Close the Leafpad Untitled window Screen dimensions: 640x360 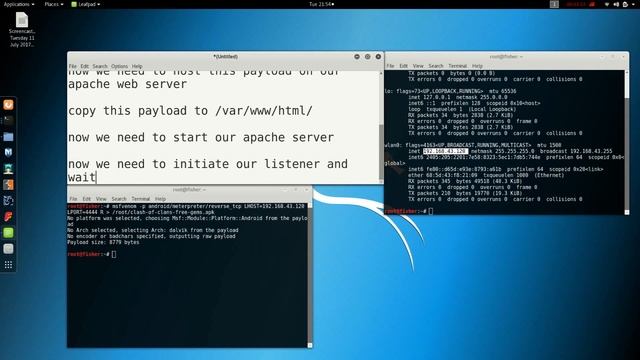click(x=378, y=57)
